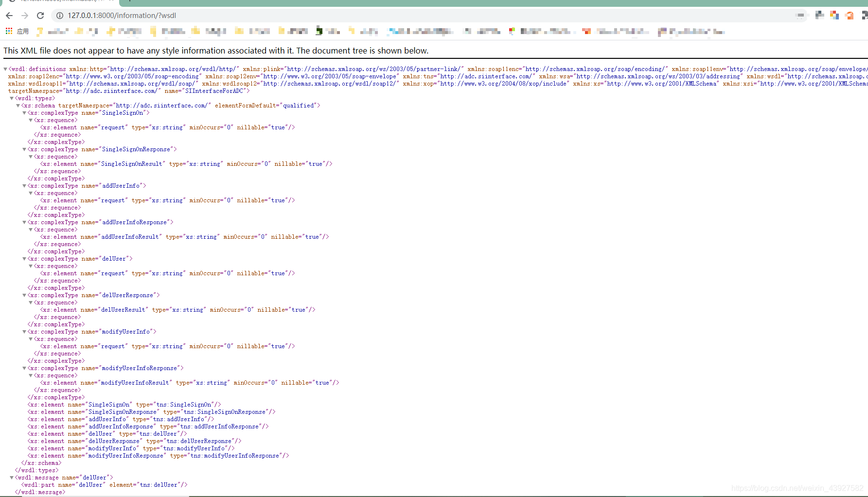Click the address bar showing 127.0.0.1:8000/information/?wsdl

pyautogui.click(x=428, y=16)
